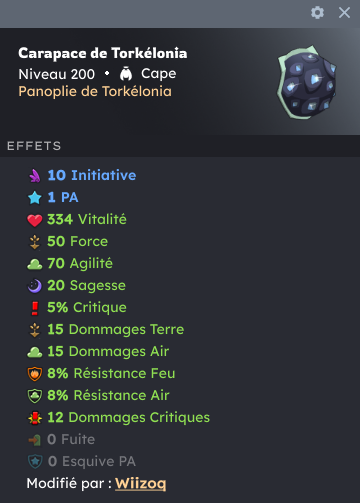Select the 15 Dommages Terre effect line
Screen dimensions: 360x503
coord(106,330)
